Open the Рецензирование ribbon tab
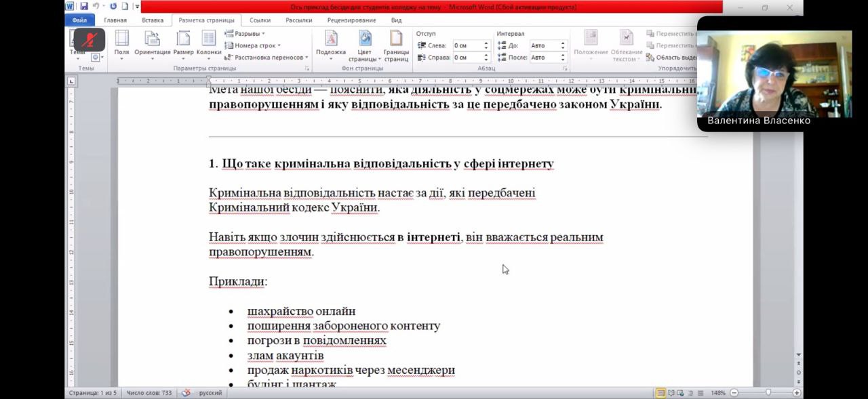 [351, 20]
